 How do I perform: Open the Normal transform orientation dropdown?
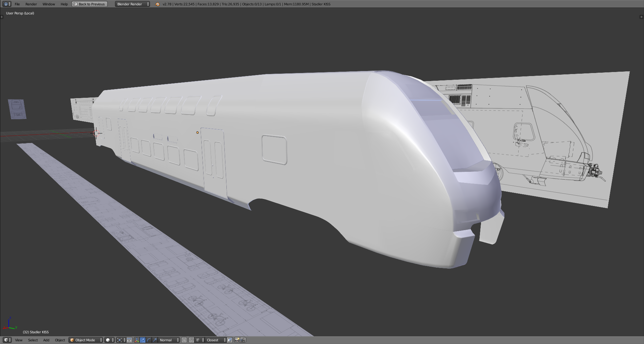tap(169, 340)
